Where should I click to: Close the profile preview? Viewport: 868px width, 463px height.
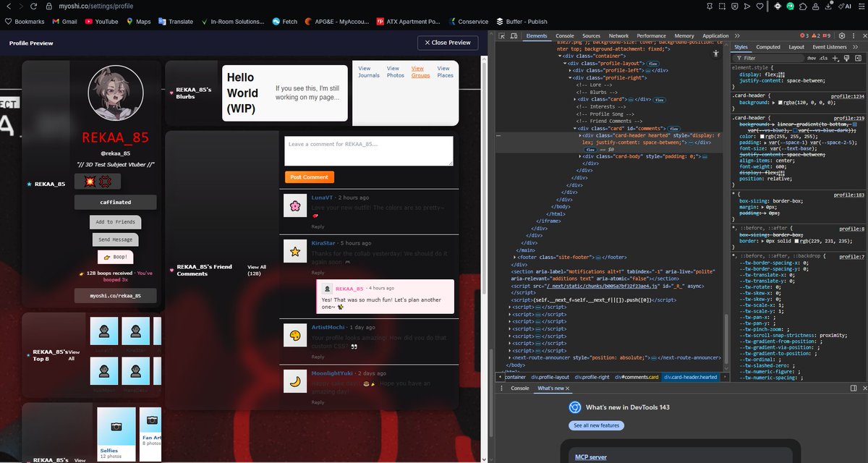(x=447, y=43)
